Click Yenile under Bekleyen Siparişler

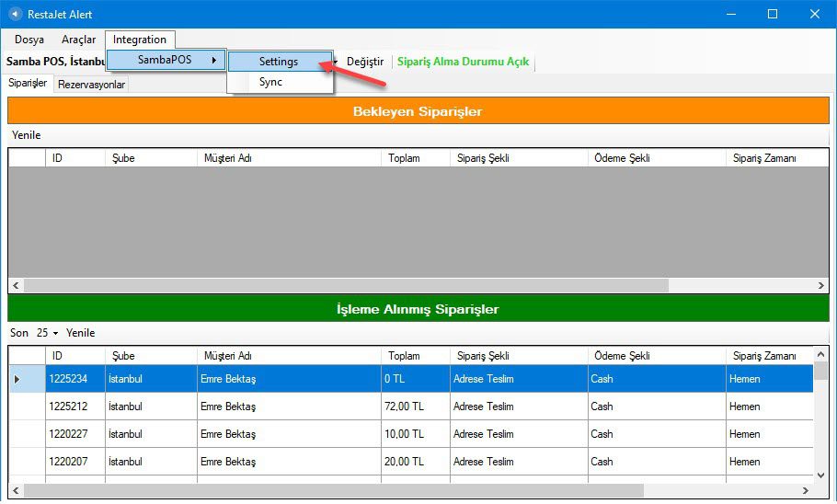tap(26, 135)
